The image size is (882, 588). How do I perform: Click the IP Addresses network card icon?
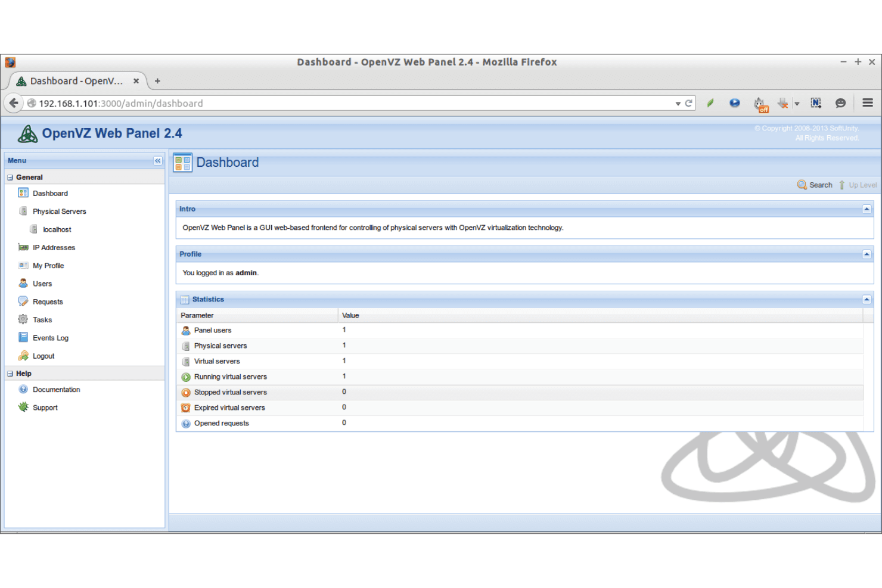[23, 247]
